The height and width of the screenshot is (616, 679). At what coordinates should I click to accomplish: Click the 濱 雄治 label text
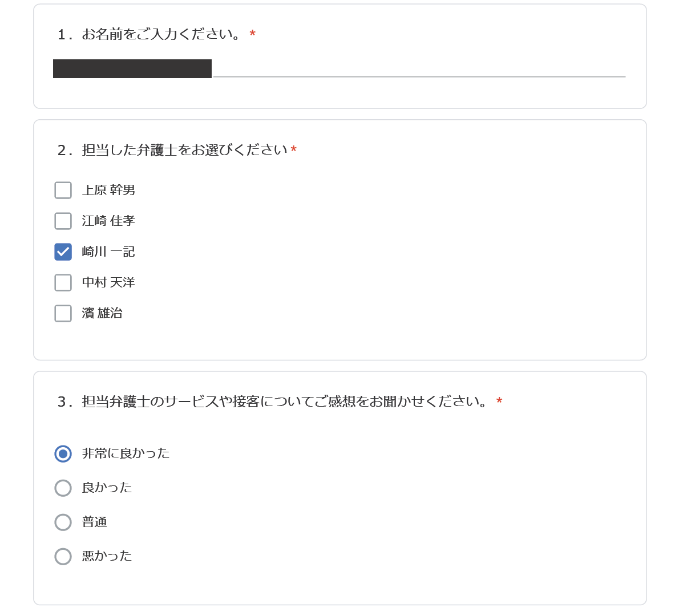[102, 313]
